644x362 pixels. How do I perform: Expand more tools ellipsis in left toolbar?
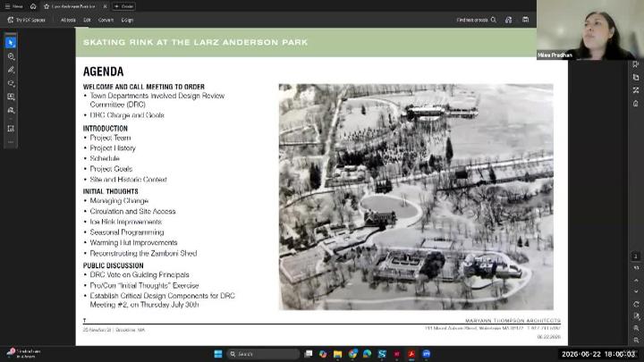(x=11, y=142)
